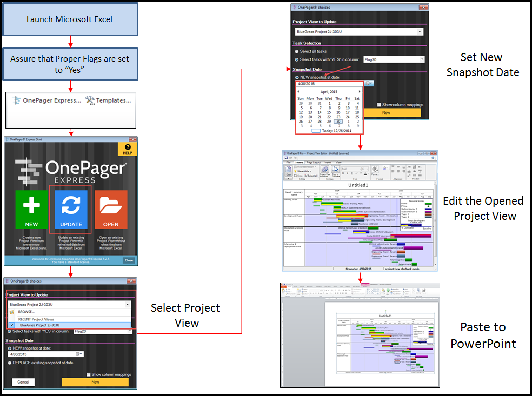Click BROWSE in the Project View dropdown list

(26, 312)
